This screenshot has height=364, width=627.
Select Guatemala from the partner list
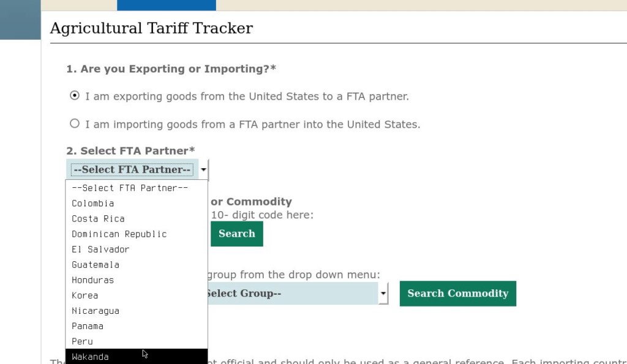(96, 264)
